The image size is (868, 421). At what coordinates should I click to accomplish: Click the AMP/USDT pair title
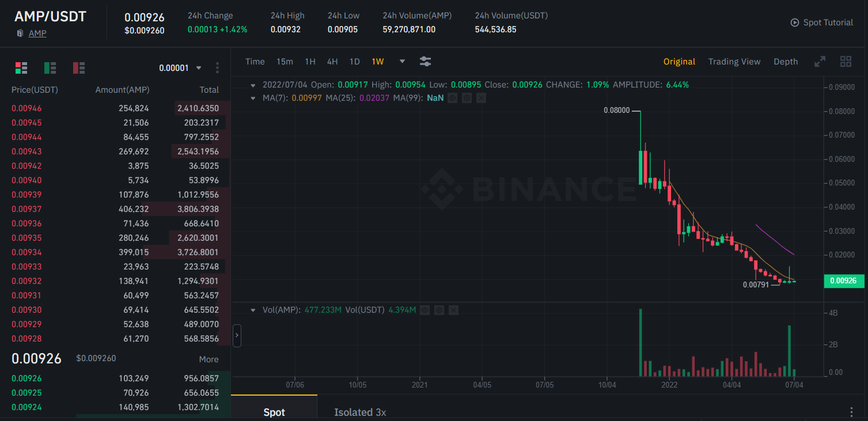(50, 17)
